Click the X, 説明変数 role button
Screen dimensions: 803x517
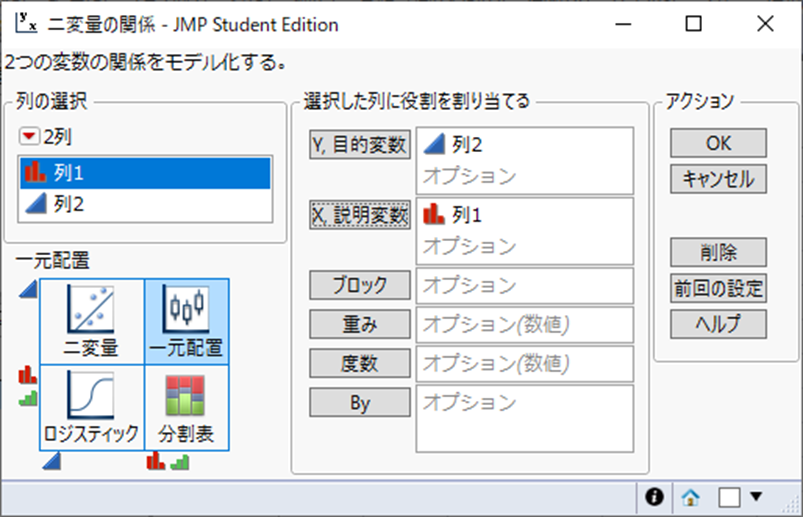[360, 215]
